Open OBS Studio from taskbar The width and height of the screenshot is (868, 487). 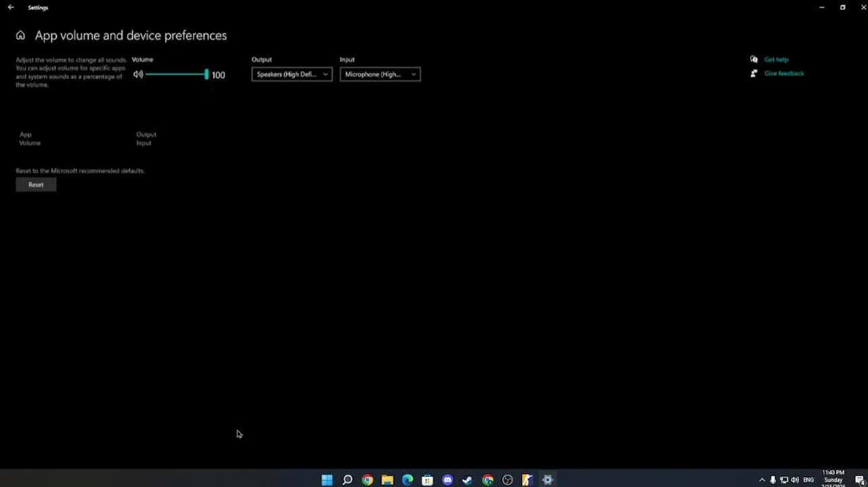(x=508, y=480)
